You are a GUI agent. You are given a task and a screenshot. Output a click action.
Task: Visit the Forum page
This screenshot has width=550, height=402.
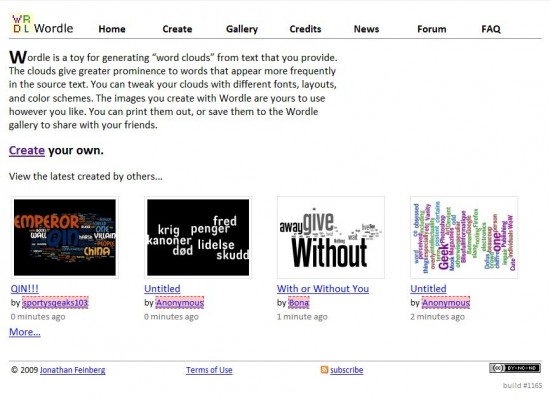431,29
